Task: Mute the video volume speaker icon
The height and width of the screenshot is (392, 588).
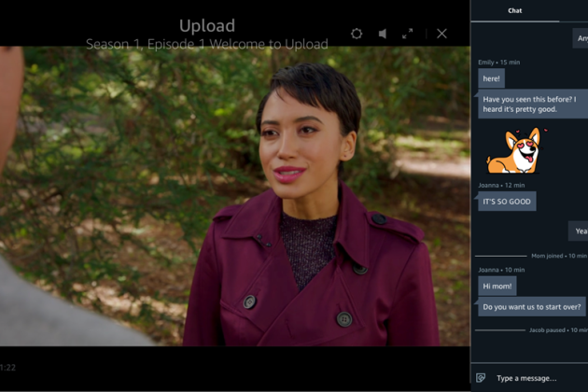Action: point(382,34)
